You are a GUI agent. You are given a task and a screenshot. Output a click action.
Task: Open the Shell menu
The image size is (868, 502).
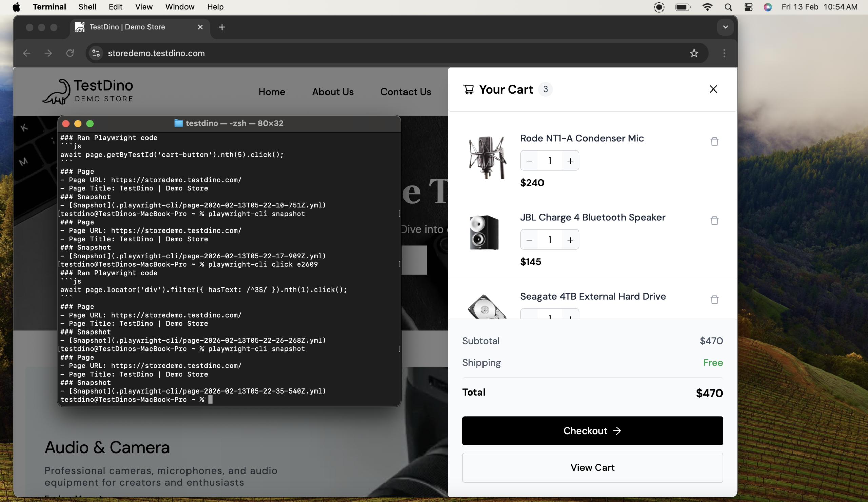[x=87, y=7]
